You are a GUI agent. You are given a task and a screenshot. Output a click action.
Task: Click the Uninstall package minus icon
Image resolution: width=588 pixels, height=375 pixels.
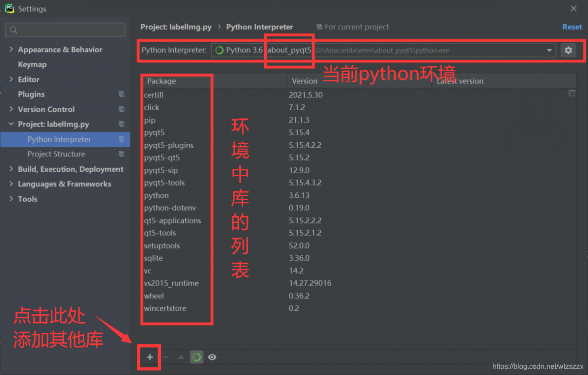(165, 357)
